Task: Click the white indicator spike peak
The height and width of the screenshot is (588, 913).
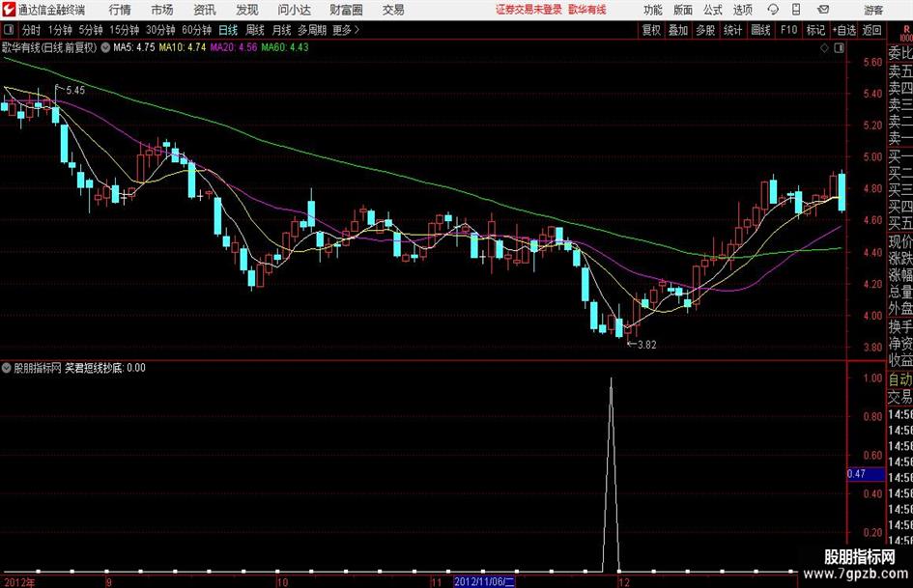Action: click(611, 379)
